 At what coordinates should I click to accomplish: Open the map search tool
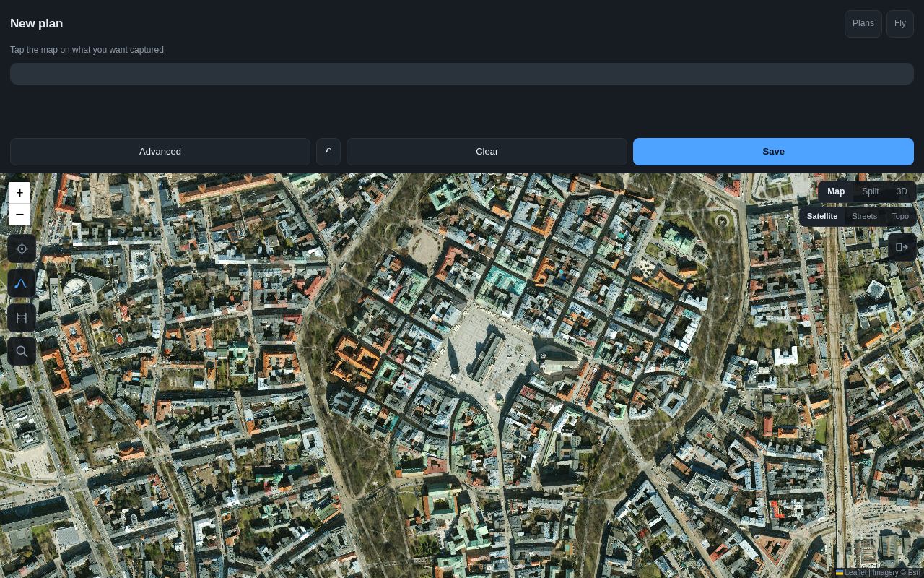[22, 352]
